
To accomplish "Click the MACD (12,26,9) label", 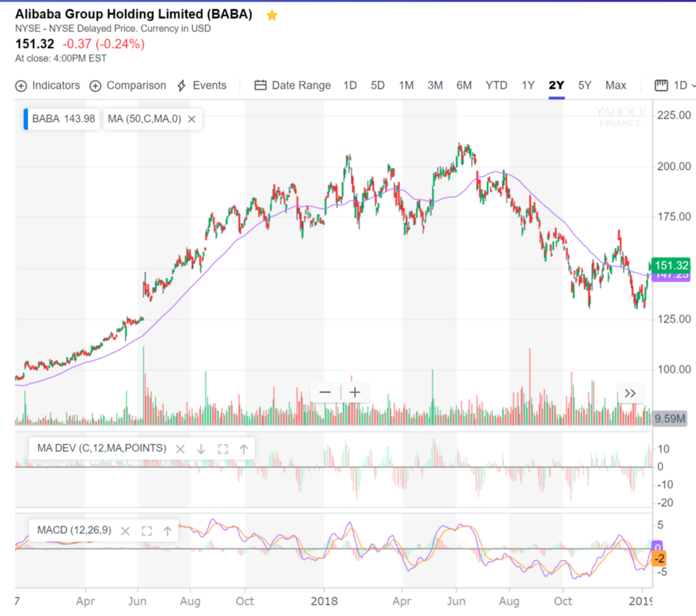I will pyautogui.click(x=74, y=530).
